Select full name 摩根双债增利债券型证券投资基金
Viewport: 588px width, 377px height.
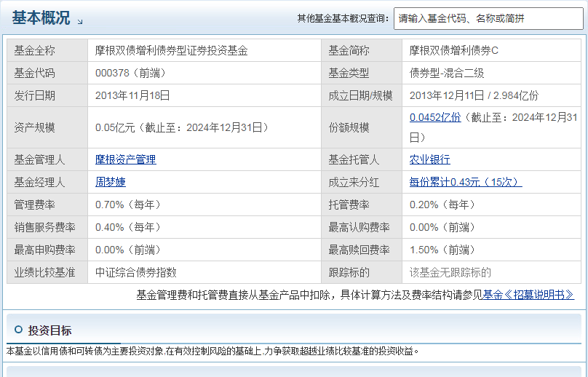tap(171, 51)
